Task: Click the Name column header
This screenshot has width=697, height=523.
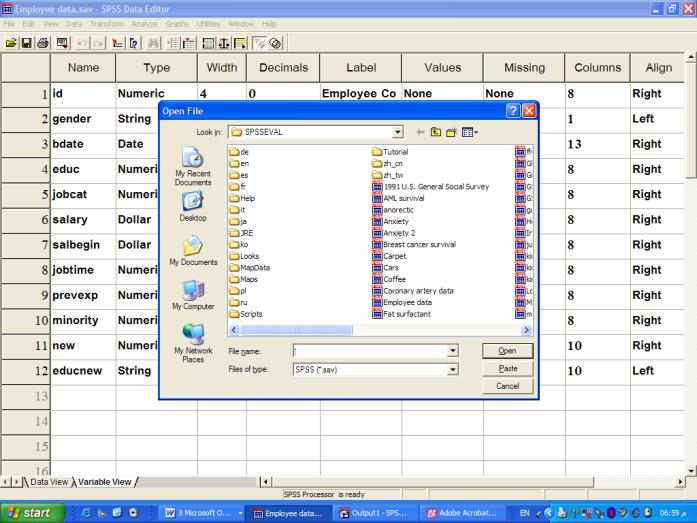Action: 83,68
